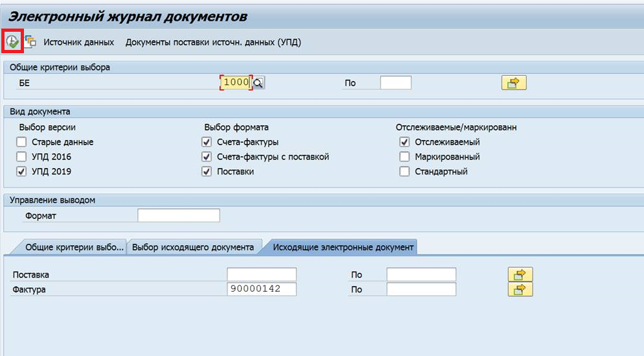This screenshot has width=644, height=356.
Task: Open multiple selection for БЕ
Action: click(514, 82)
